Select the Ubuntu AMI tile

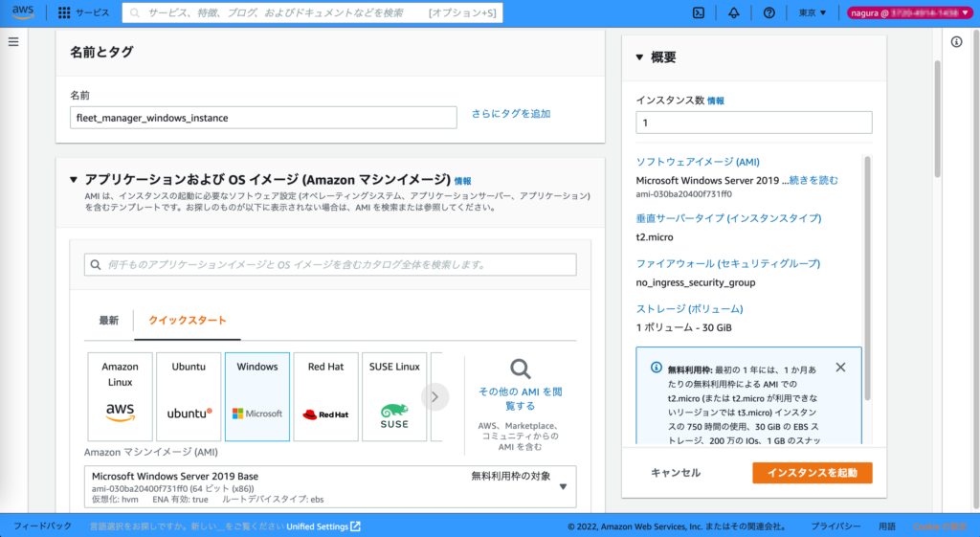(x=189, y=396)
